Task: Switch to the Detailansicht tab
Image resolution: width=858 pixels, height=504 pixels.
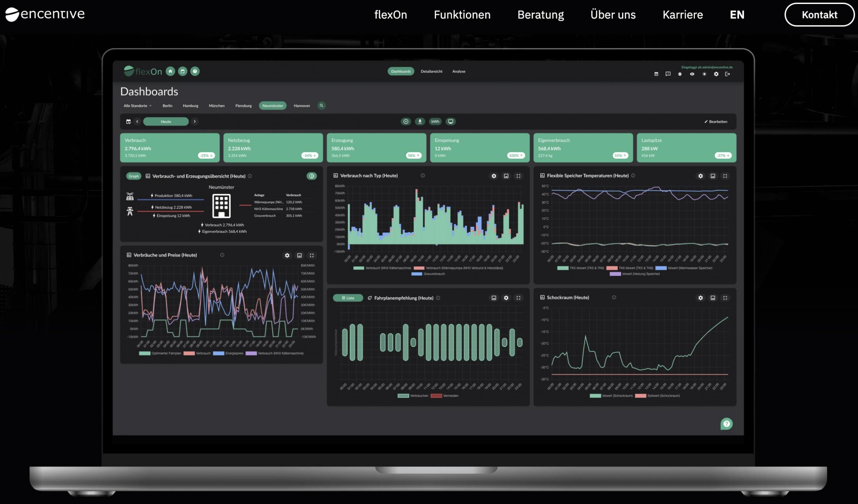Action: (431, 71)
